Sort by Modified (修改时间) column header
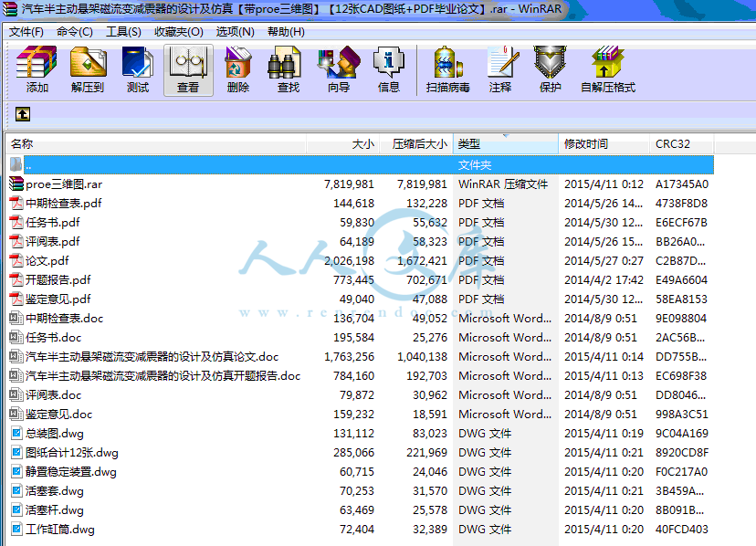The height and width of the screenshot is (546, 756). (x=604, y=143)
